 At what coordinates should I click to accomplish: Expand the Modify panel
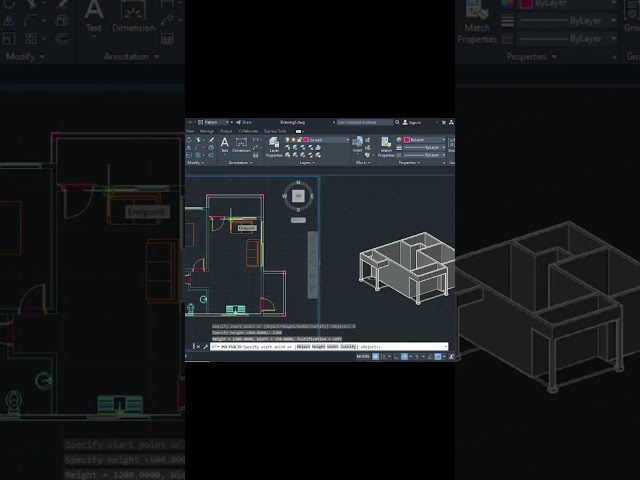click(x=195, y=162)
